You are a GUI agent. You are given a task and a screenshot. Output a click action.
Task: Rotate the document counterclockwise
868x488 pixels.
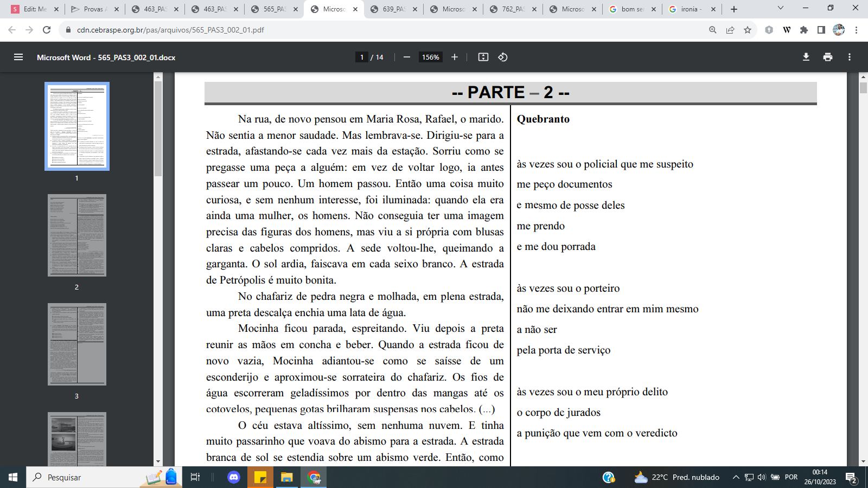point(503,57)
